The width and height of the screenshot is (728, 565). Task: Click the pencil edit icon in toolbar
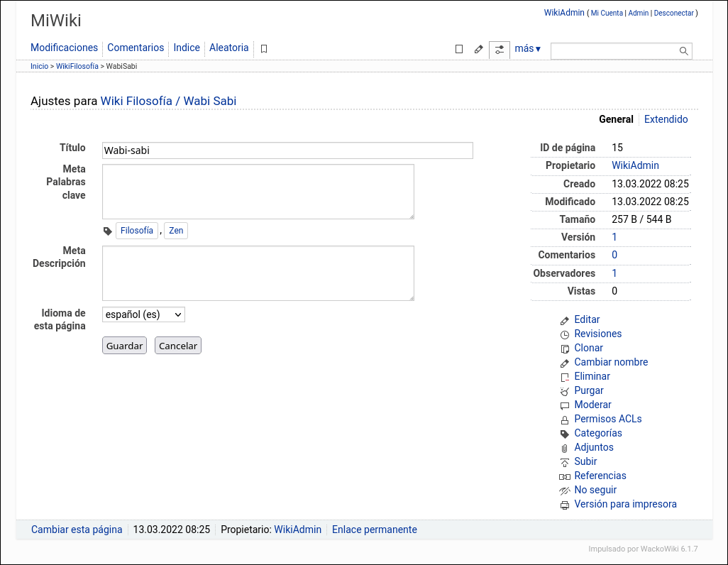478,49
